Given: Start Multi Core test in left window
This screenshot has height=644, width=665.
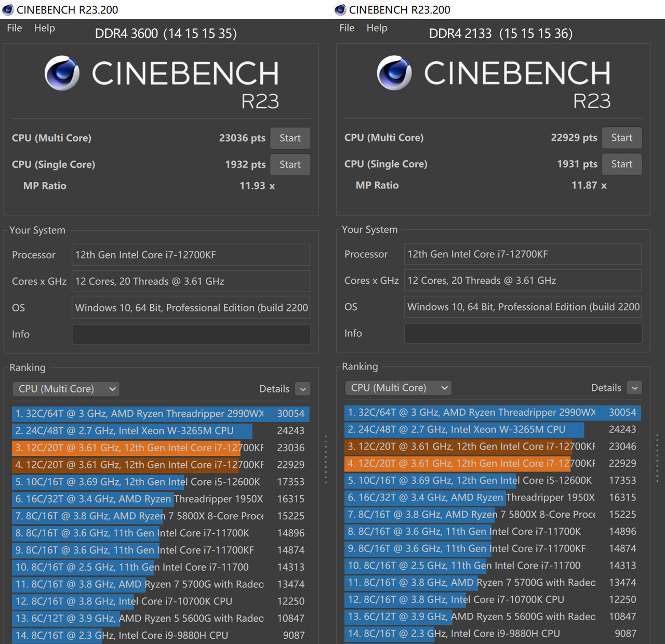Looking at the screenshot, I should 290,138.
